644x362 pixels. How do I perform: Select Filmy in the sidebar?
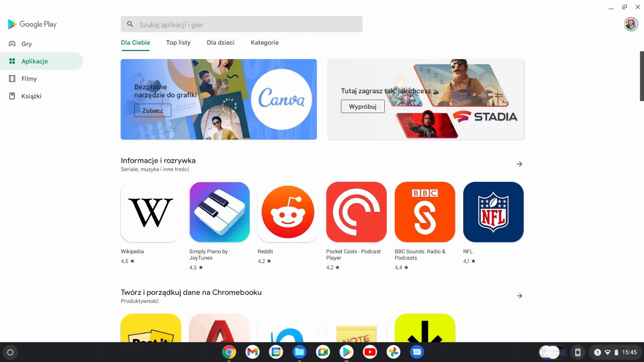(41, 79)
